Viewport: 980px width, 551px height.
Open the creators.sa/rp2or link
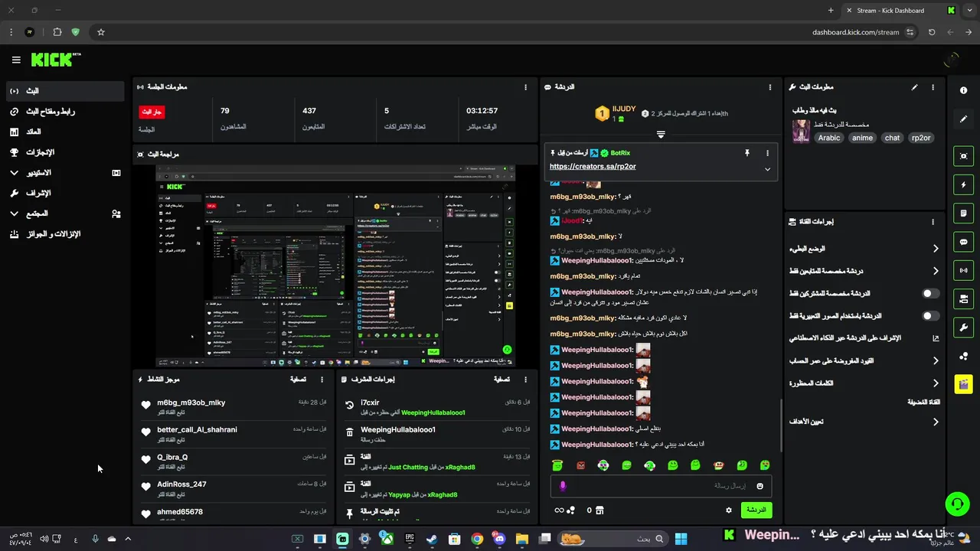(593, 166)
